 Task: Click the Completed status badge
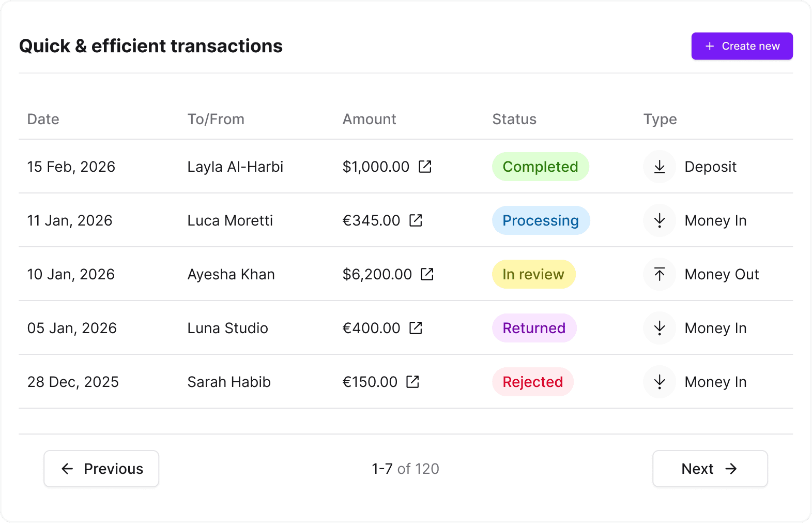pyautogui.click(x=540, y=167)
